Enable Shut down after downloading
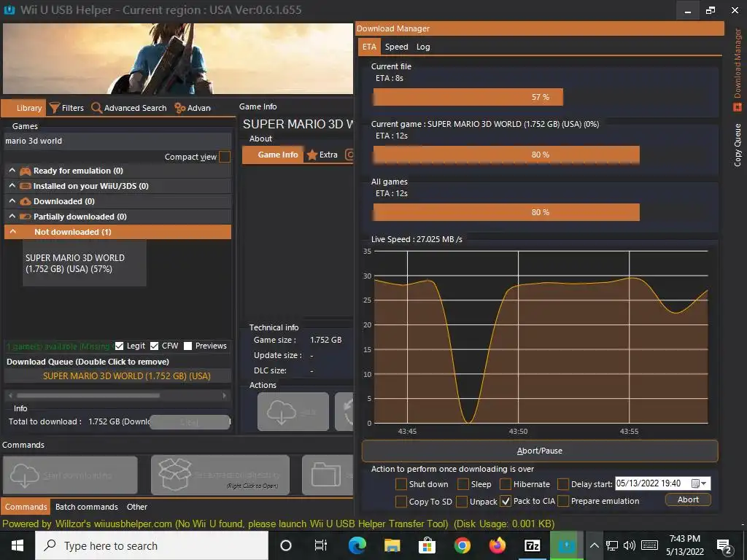Image resolution: width=747 pixels, height=560 pixels. coord(401,484)
